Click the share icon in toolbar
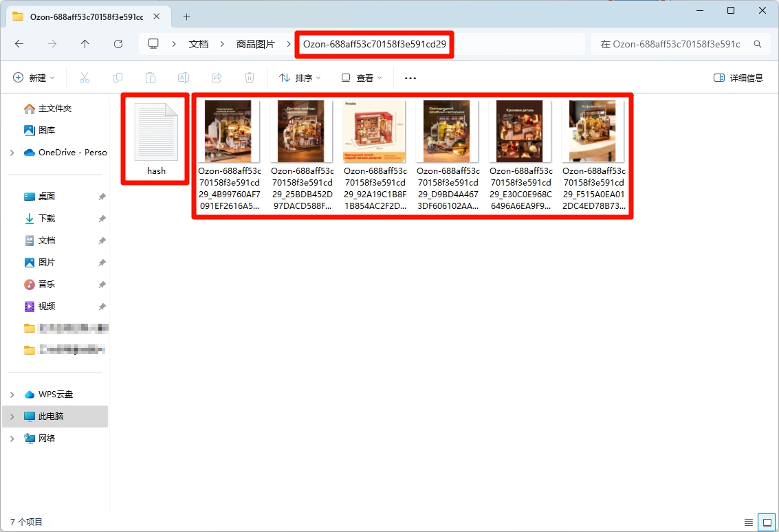Screen dimensions: 779x532 coord(217,78)
